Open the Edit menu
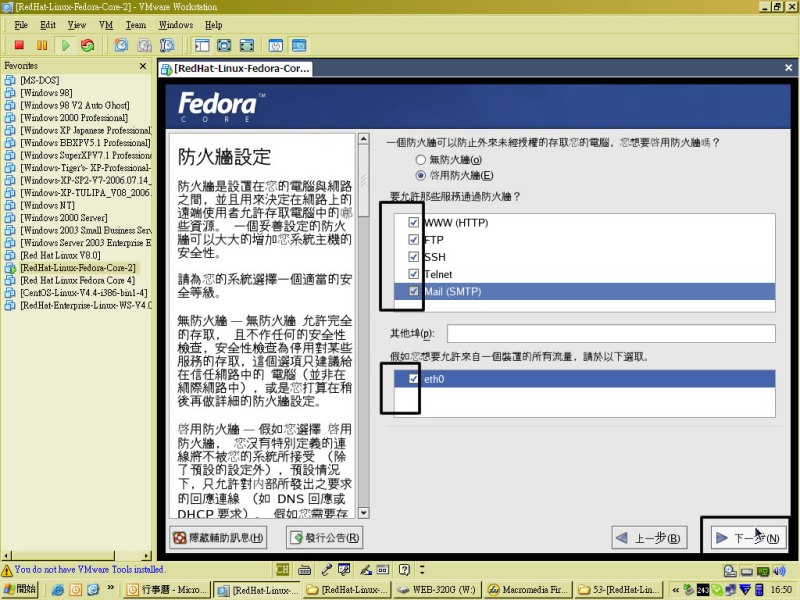Image resolution: width=800 pixels, height=600 pixels. [x=48, y=25]
